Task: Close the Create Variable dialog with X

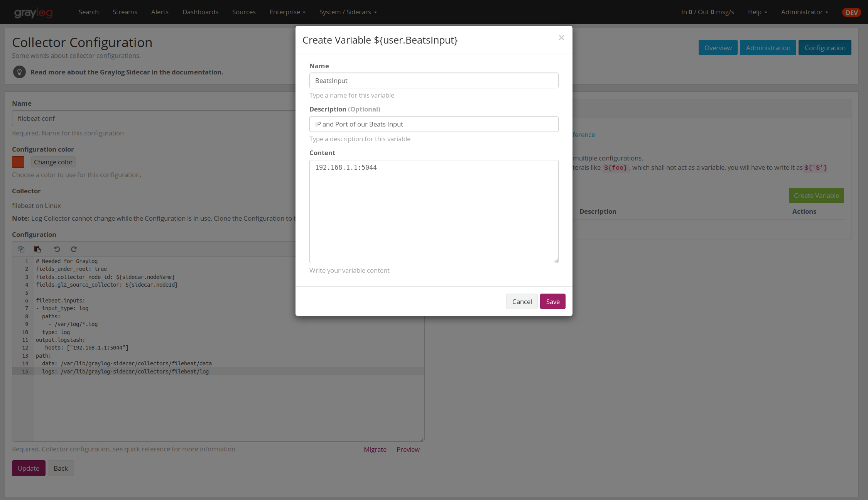Action: point(561,37)
